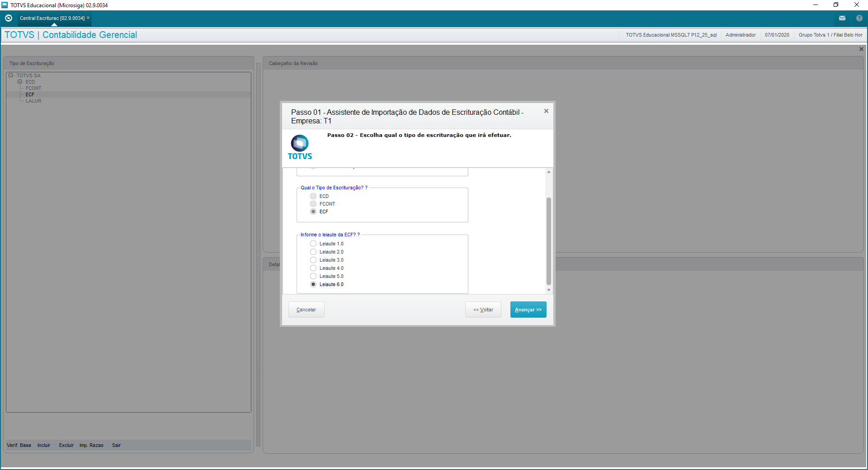Click the 07/01/2020 date in header
Screen dimensions: 868x470
[x=777, y=35]
